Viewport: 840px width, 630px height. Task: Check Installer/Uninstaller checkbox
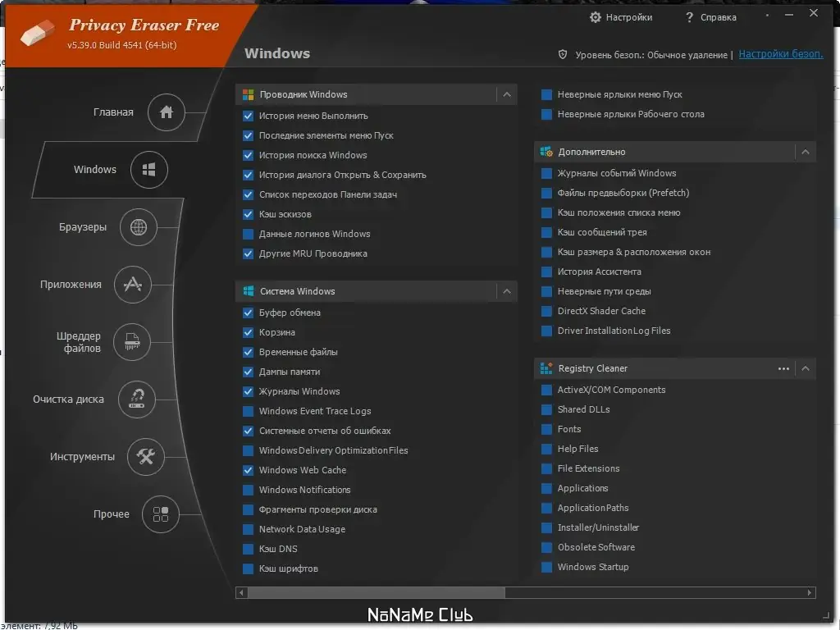coord(546,527)
